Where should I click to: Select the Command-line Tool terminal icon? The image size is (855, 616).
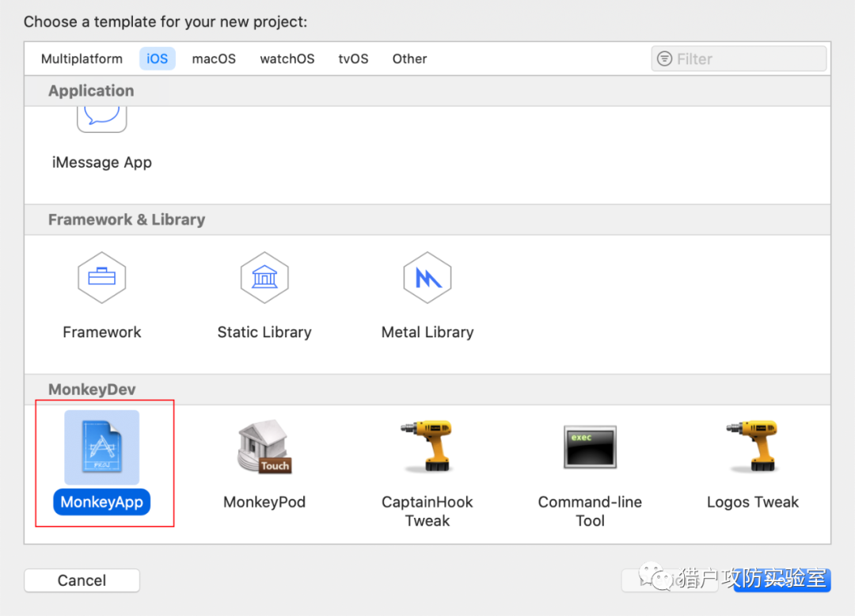590,447
